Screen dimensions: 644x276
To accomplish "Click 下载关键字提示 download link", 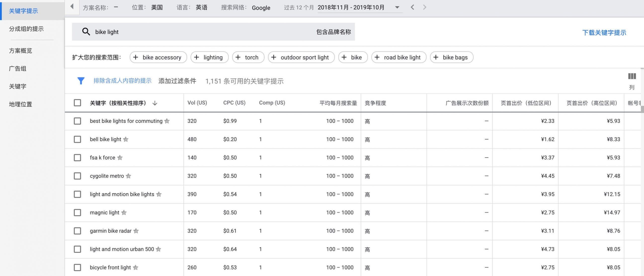I will coord(604,32).
